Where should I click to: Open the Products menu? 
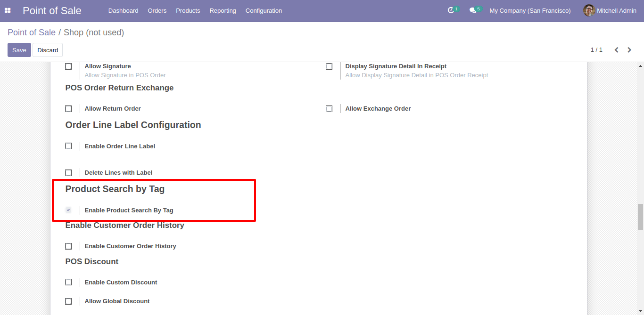click(188, 10)
